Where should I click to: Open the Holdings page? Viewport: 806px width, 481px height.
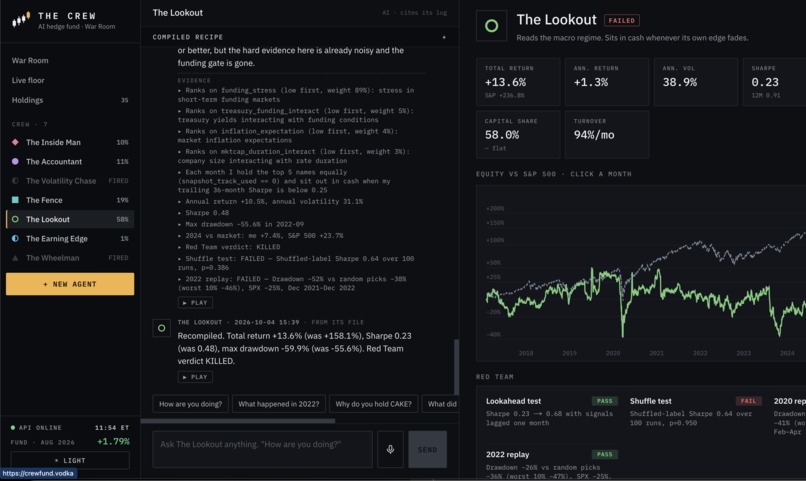(70, 100)
